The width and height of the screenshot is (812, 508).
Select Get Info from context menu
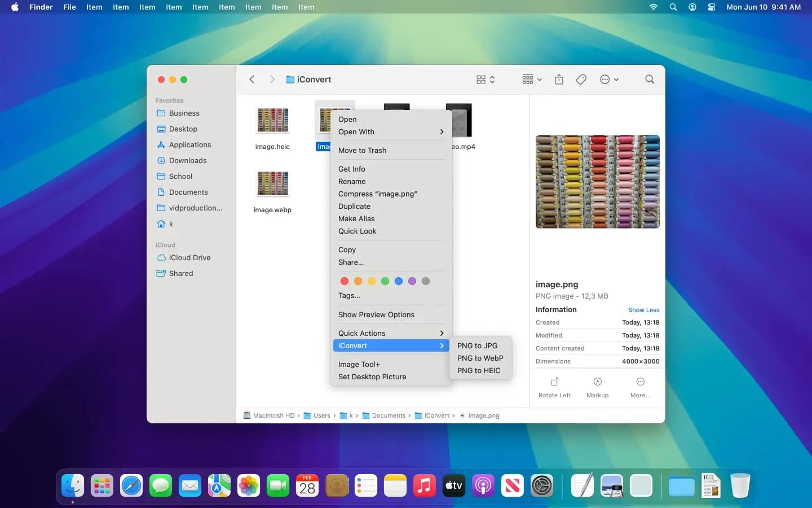click(x=391, y=169)
